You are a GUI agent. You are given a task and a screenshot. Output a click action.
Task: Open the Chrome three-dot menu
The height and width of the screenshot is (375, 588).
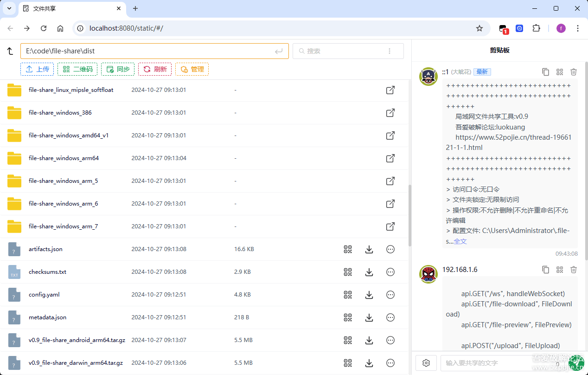coord(578,28)
